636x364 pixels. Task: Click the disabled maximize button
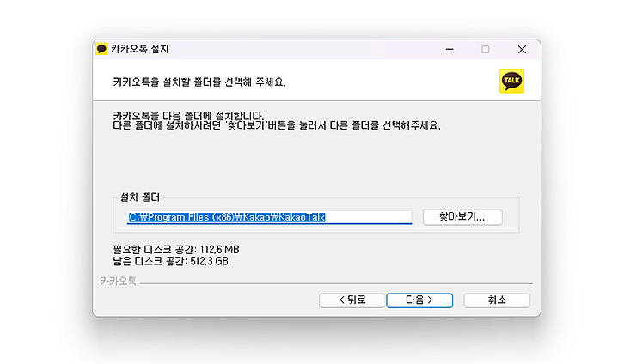485,50
